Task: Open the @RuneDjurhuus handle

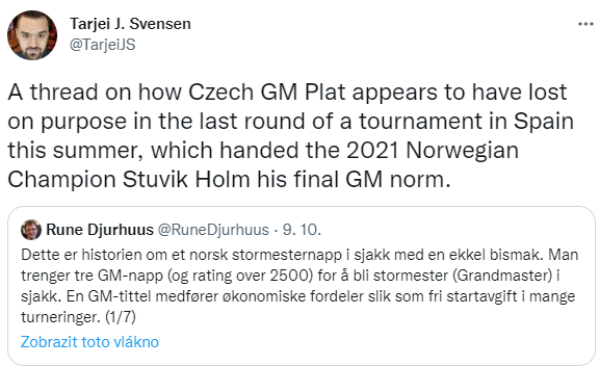Action: point(213,230)
